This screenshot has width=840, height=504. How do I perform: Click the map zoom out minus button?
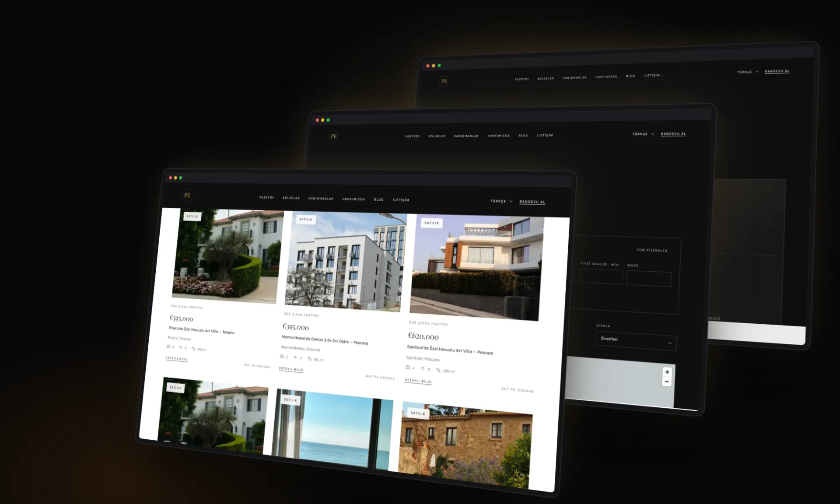click(x=666, y=381)
